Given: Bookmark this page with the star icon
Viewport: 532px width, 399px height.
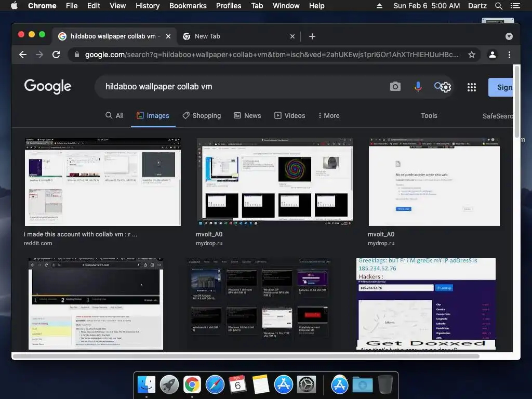Looking at the screenshot, I should [472, 55].
